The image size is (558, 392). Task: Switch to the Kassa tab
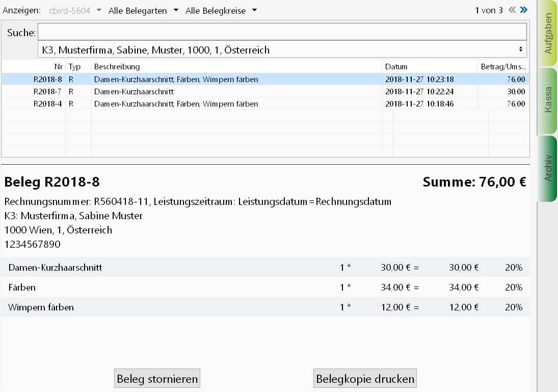(548, 100)
